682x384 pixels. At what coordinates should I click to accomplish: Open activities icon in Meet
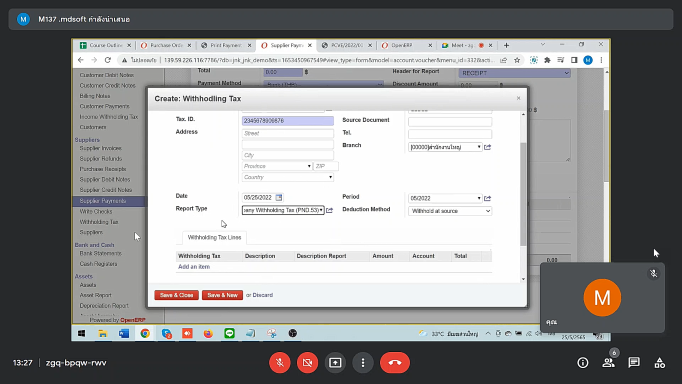coord(659,363)
